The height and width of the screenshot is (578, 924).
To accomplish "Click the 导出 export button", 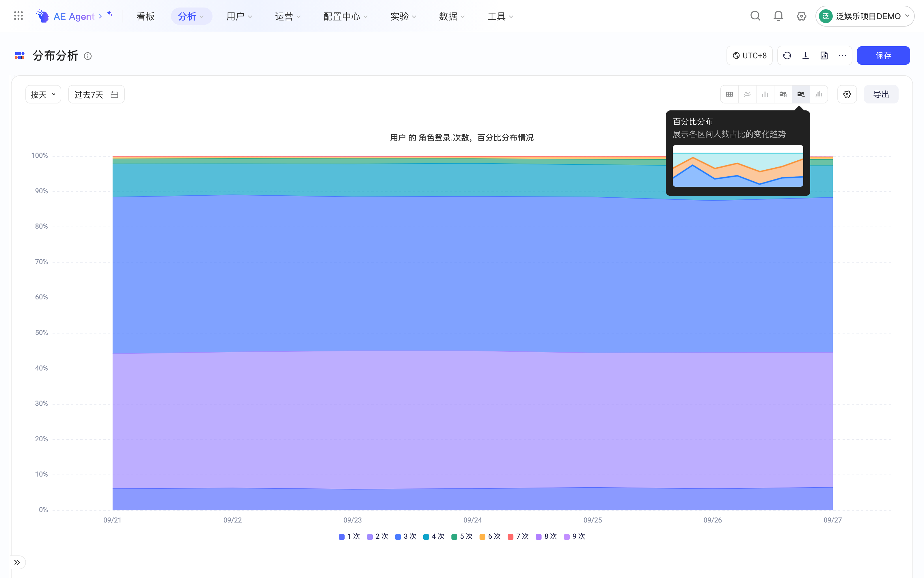I will 881,95.
